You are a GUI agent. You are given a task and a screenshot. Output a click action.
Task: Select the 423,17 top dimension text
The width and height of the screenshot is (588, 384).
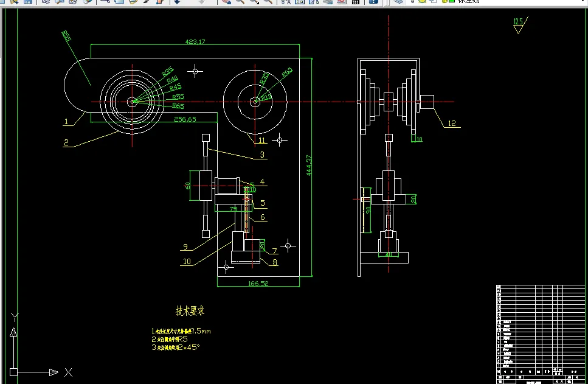tap(195, 41)
